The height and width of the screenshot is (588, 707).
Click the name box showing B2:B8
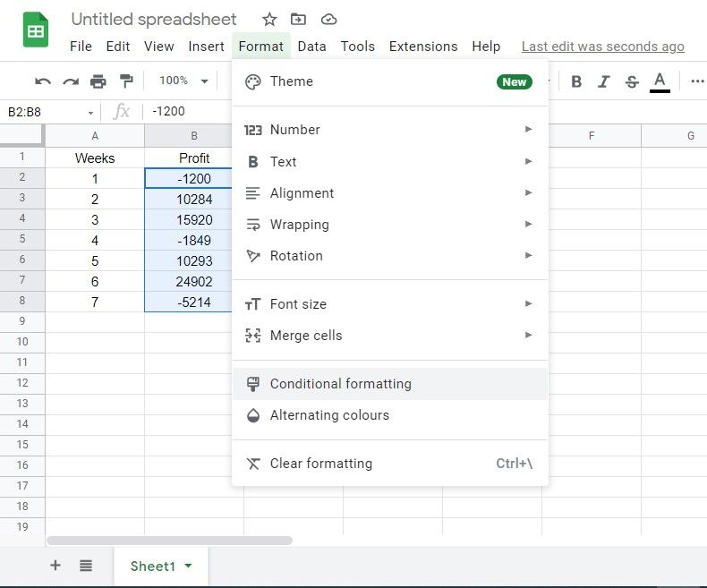pyautogui.click(x=43, y=112)
